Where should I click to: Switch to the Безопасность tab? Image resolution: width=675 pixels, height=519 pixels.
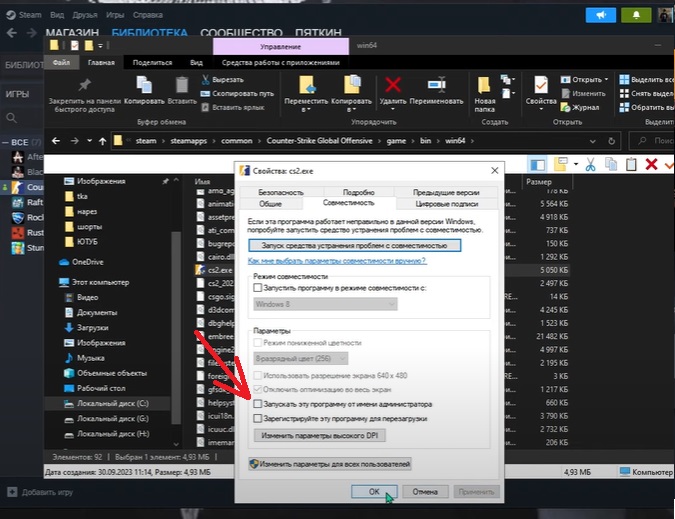pos(281,192)
